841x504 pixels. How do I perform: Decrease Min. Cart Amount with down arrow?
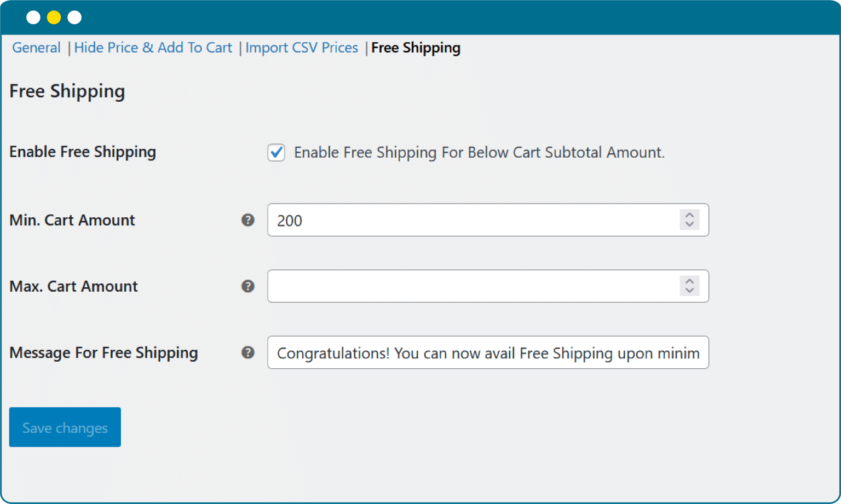pos(689,224)
